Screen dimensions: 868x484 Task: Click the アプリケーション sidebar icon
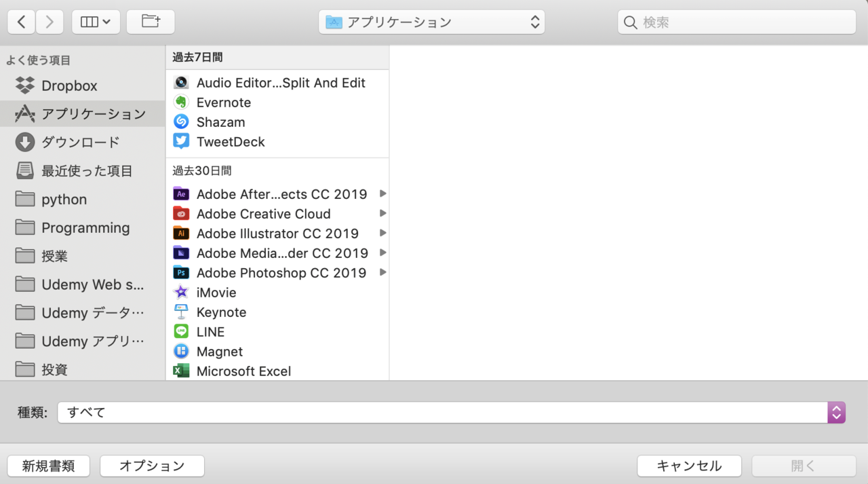[x=25, y=114]
